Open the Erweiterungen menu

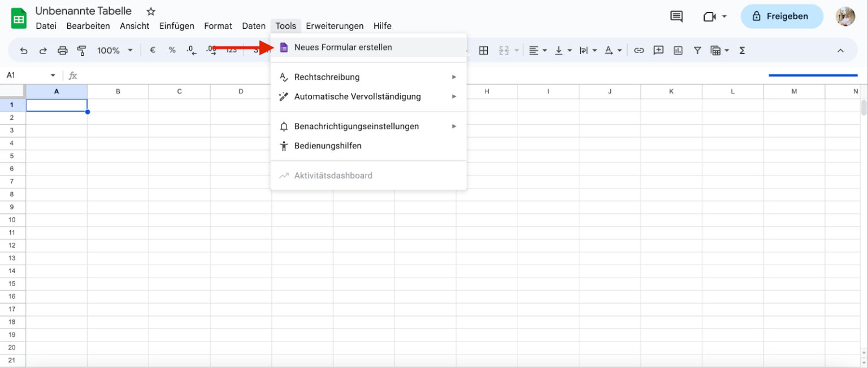tap(335, 26)
